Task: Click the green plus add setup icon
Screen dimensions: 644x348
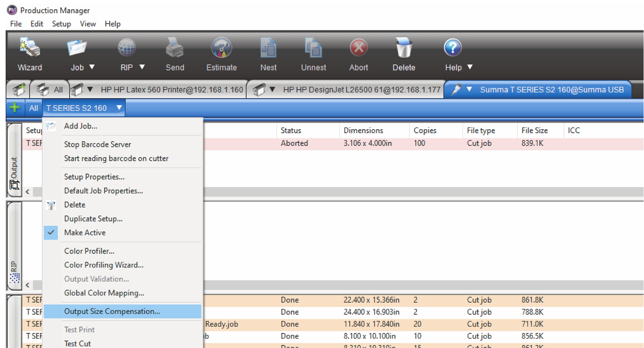Action: pyautogui.click(x=15, y=108)
